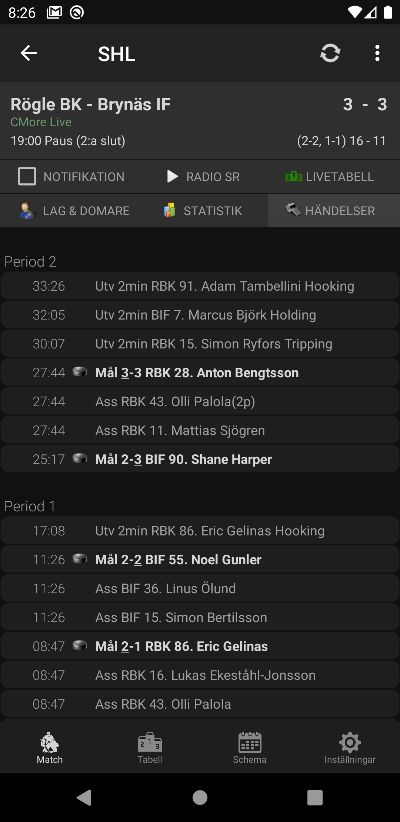Select the Noel Gunler goal event
Image resolution: width=400 pixels, height=822 pixels.
pyautogui.click(x=200, y=559)
